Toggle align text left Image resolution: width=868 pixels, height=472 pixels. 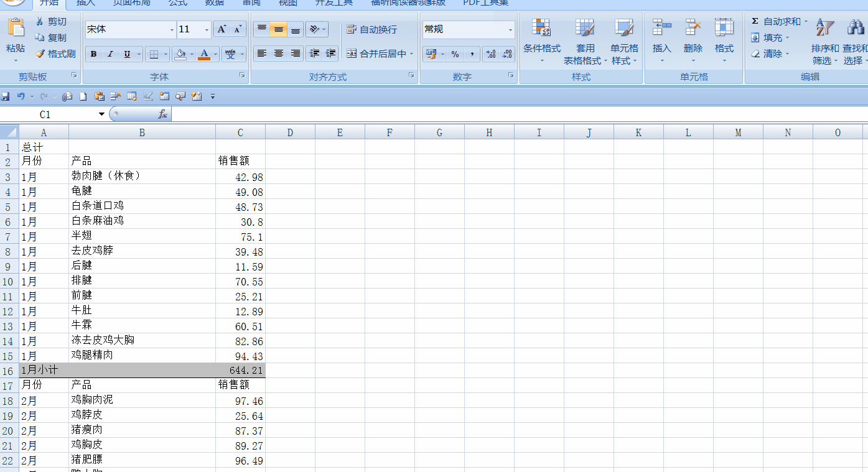tap(262, 53)
